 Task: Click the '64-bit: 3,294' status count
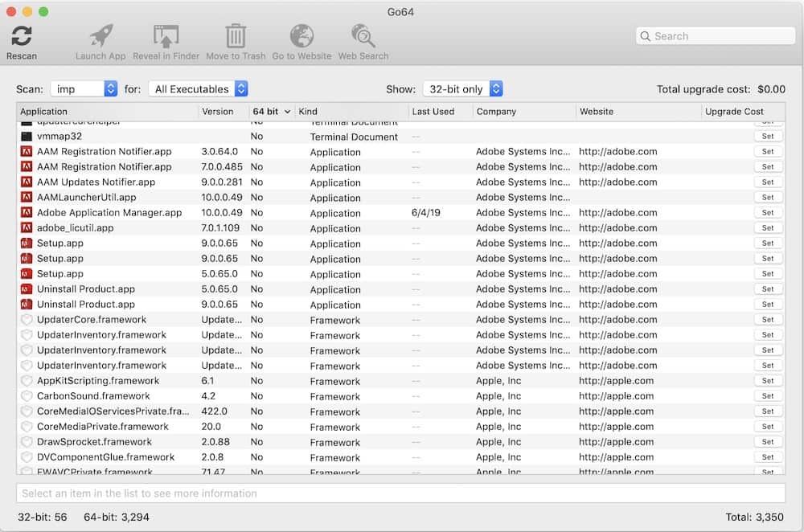[117, 518]
